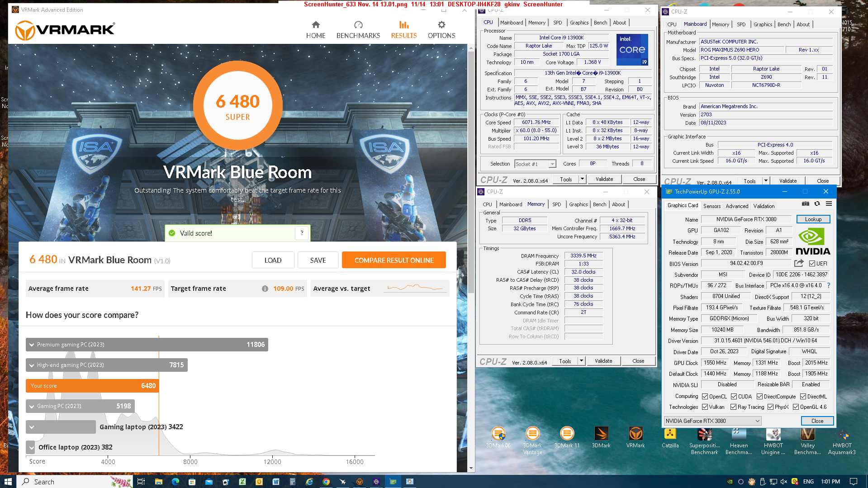Open the 3DMark06 desktop shortcut
This screenshot has height=488, width=868.
pyautogui.click(x=498, y=437)
